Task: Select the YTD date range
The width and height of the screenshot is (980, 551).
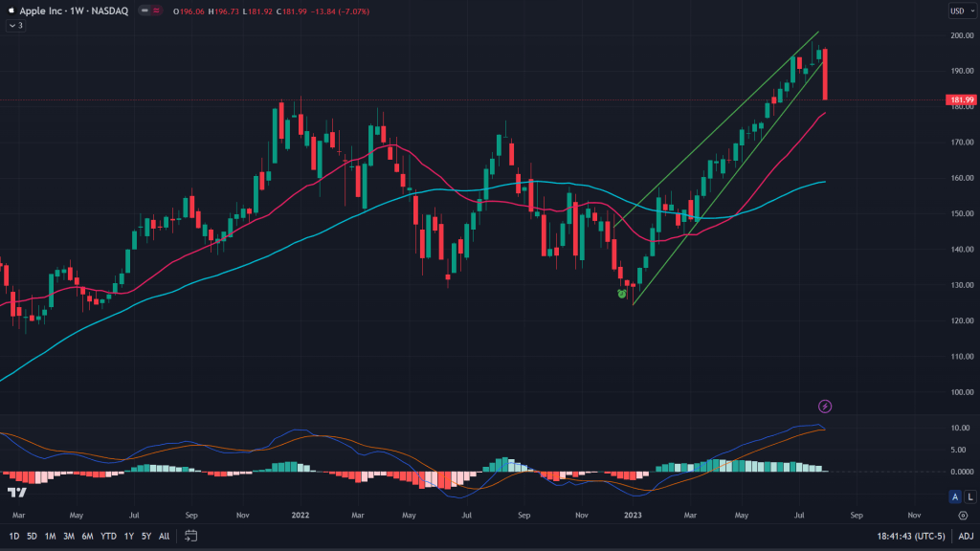Action: point(108,536)
